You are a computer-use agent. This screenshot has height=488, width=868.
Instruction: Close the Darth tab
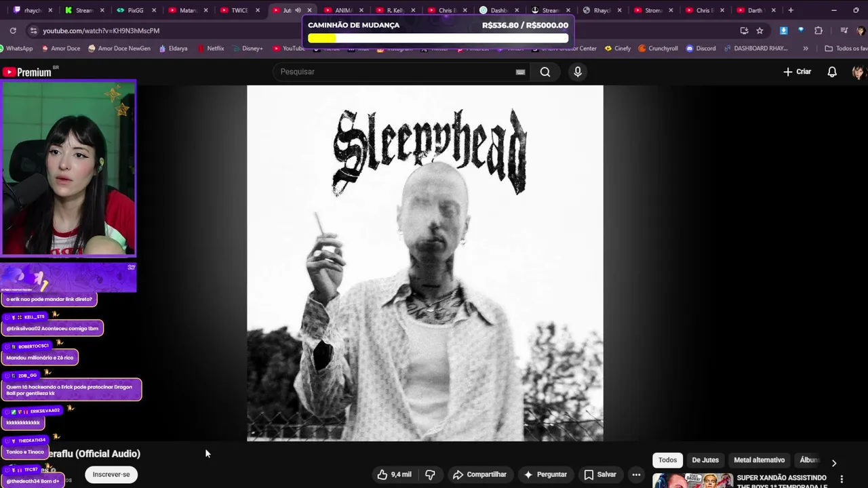pyautogui.click(x=774, y=10)
